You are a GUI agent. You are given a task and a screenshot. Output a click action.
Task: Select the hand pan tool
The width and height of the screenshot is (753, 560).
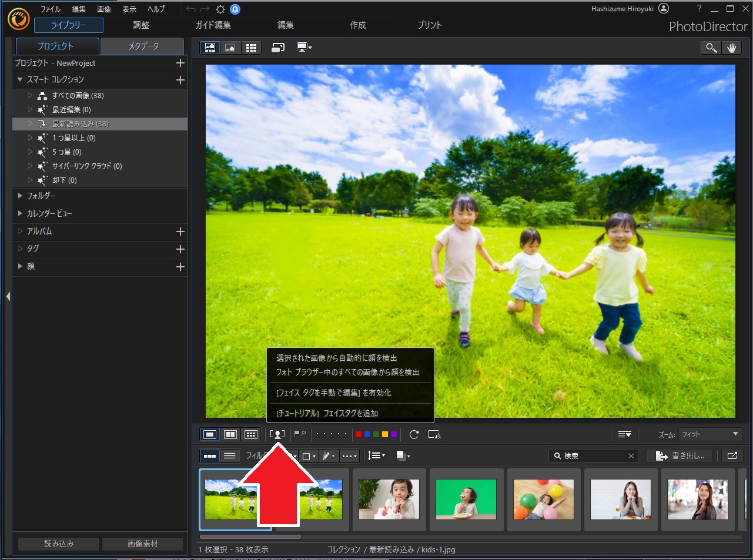tap(731, 48)
